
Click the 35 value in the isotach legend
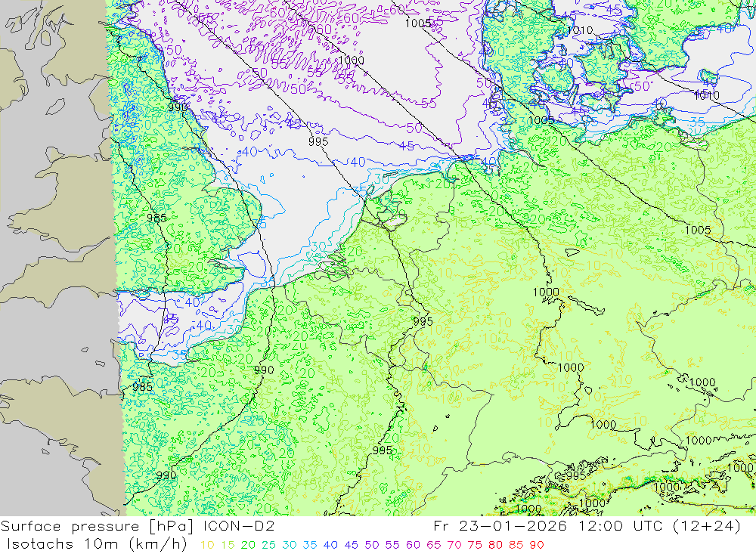[x=309, y=545]
